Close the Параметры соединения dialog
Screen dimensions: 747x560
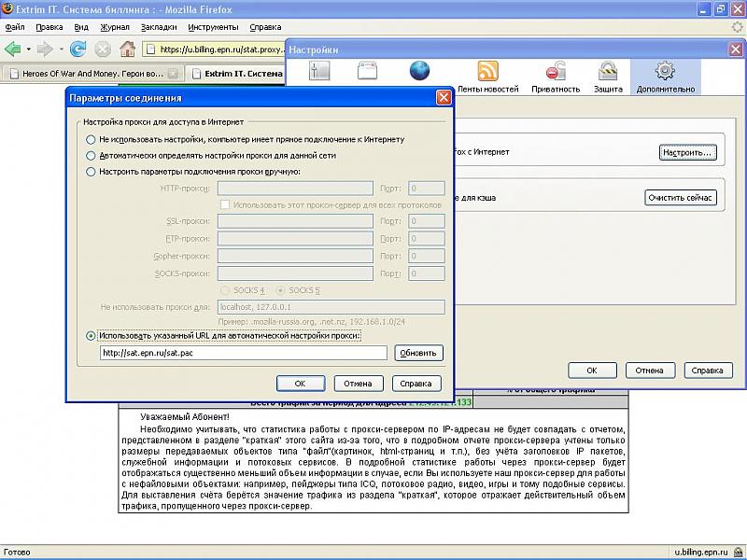[x=444, y=98]
